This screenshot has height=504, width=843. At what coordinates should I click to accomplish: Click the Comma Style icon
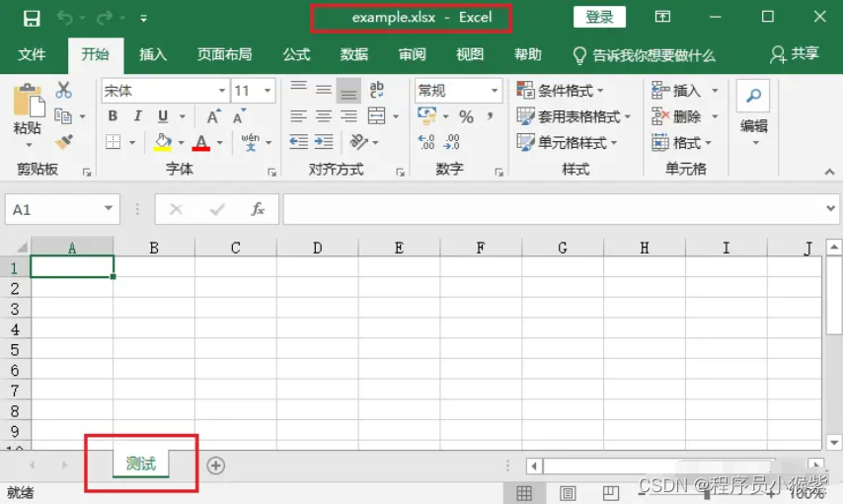[x=490, y=116]
